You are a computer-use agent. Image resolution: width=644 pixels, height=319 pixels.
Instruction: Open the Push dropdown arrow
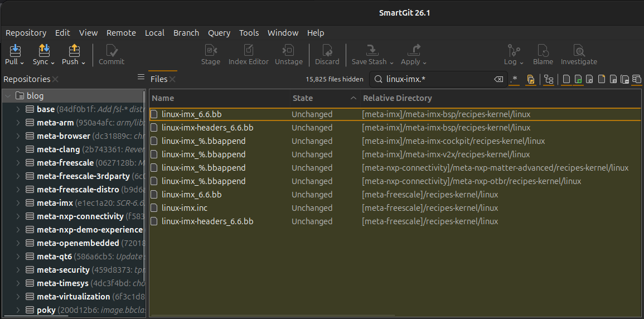pos(84,62)
